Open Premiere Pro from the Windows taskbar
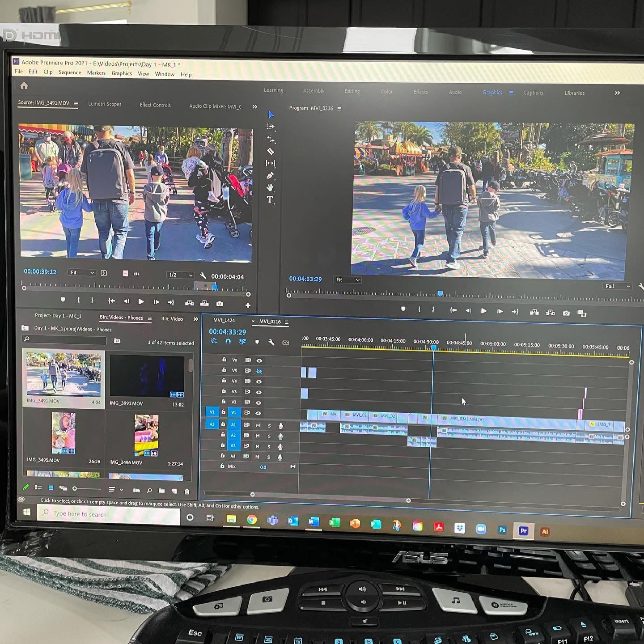644x644 pixels. (523, 531)
